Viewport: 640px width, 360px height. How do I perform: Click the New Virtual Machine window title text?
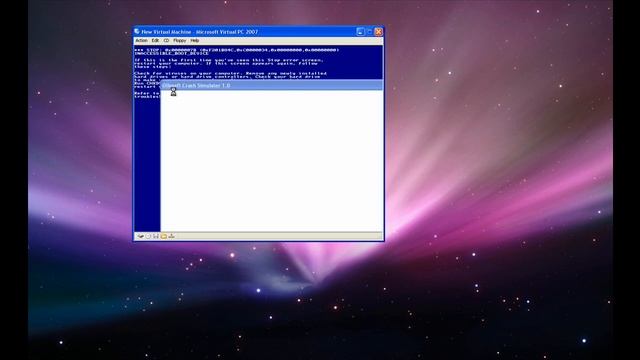[x=200, y=32]
